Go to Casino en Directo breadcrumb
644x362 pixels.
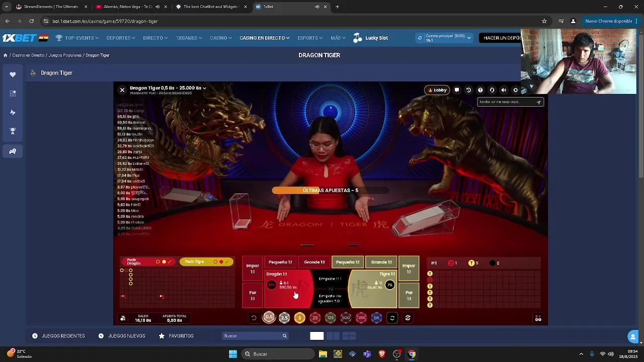coord(28,55)
